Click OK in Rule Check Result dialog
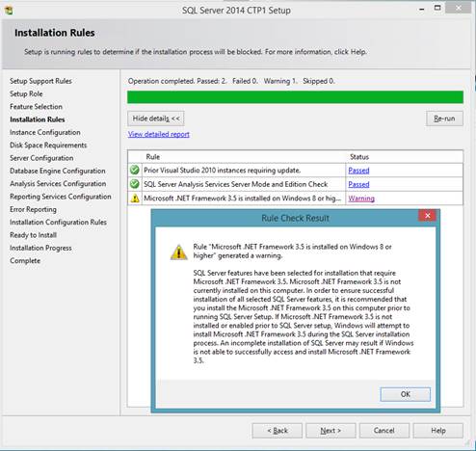The width and height of the screenshot is (476, 451). (x=406, y=394)
